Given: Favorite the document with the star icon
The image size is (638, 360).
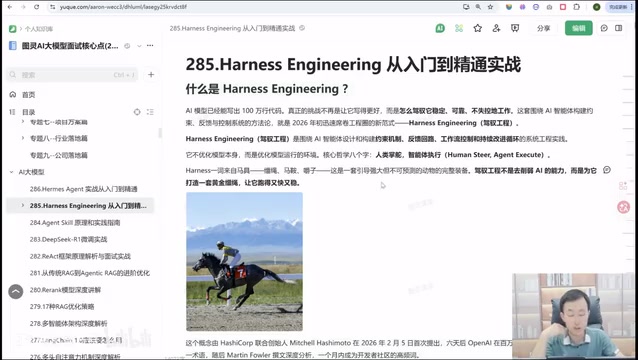Looking at the screenshot, I should coord(478,28).
